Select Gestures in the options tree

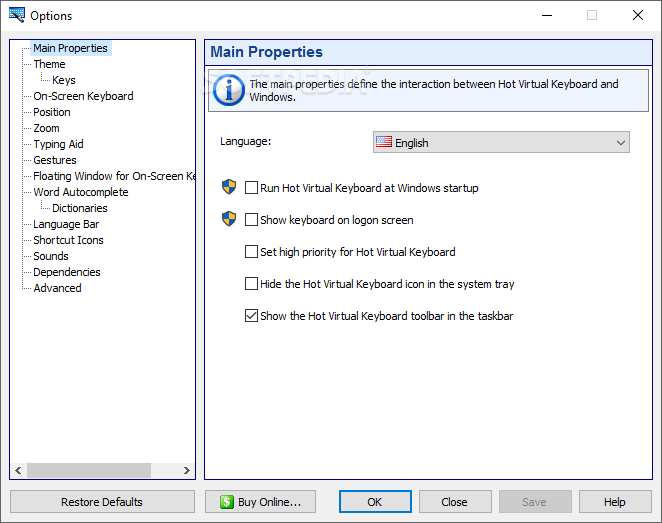(55, 160)
